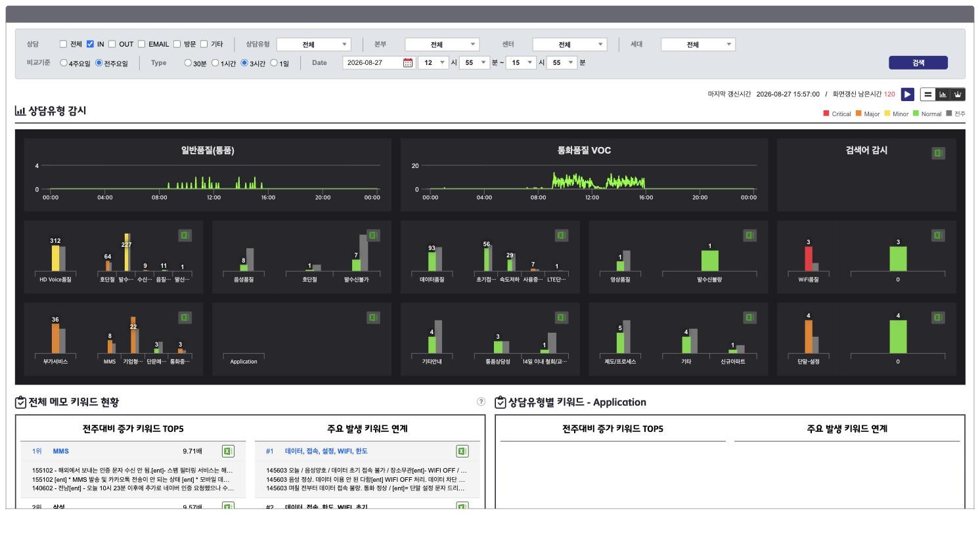Uncheck the IN checkbox
The height and width of the screenshot is (533, 980).
point(91,44)
